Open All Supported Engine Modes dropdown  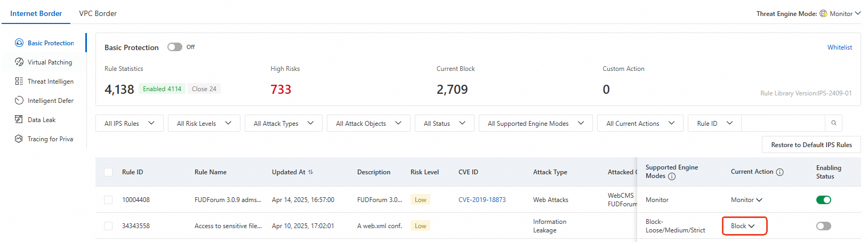(536, 123)
